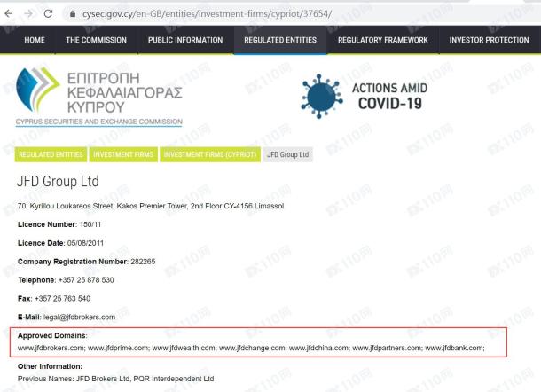Screen dimensions: 541x392
Task: Click the browser forward arrow
Action: coord(28,14)
